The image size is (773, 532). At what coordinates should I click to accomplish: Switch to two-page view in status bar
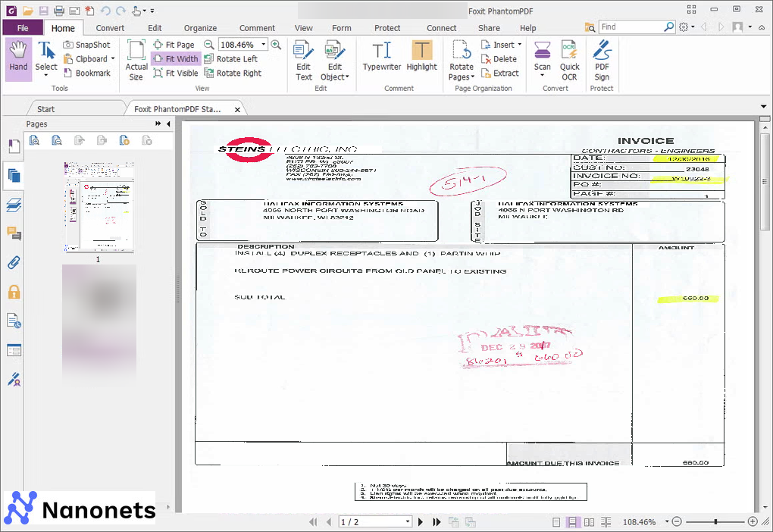click(590, 521)
